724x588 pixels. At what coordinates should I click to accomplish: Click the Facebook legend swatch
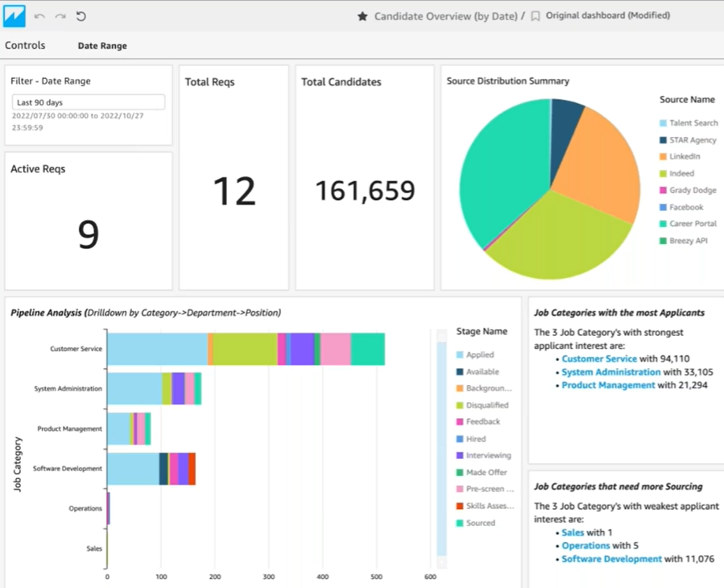pyautogui.click(x=663, y=207)
